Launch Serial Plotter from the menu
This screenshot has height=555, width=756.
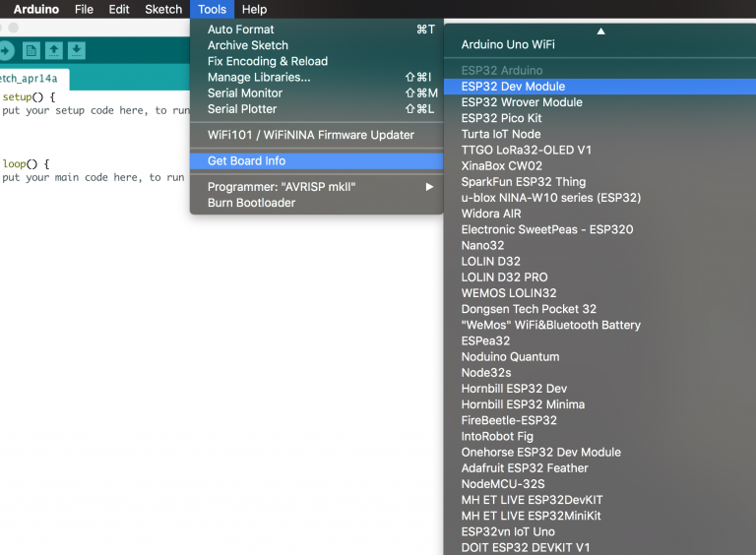(242, 108)
